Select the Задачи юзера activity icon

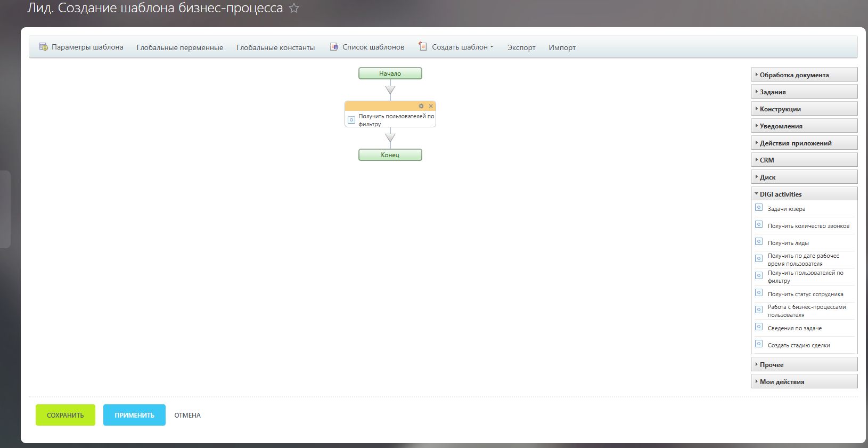[x=759, y=208]
